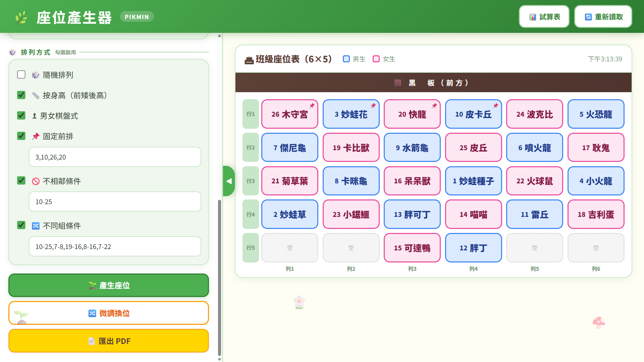
Task: Click the 男生 blue legend swatch
Action: click(x=346, y=59)
